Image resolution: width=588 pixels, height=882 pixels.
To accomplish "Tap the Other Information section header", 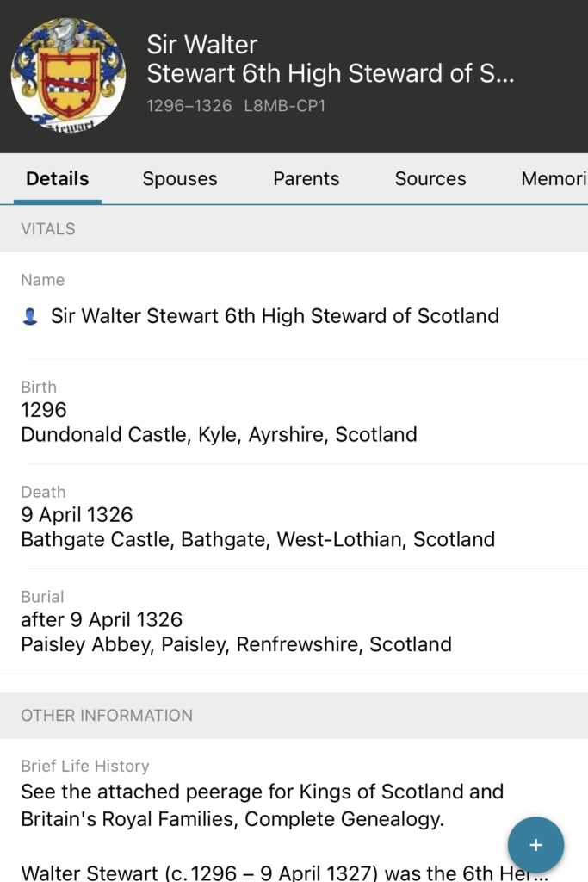I will point(107,716).
